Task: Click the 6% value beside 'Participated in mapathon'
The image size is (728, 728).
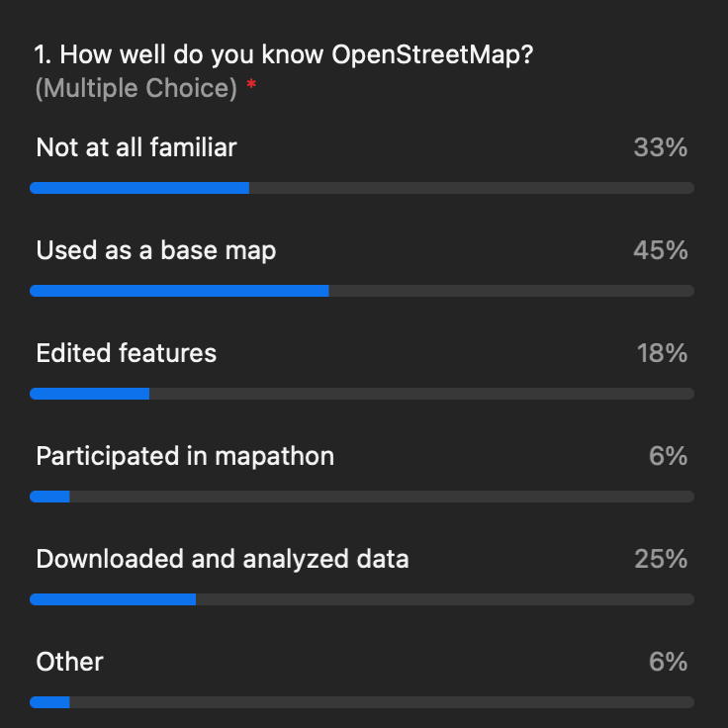Action: pos(668,456)
